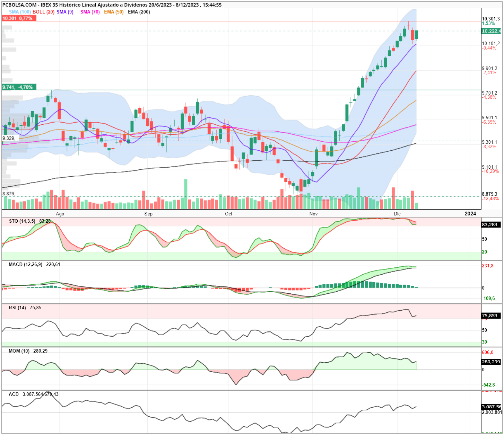Click the latest green candlestick in December
The height and width of the screenshot is (435, 504).
[x=416, y=35]
